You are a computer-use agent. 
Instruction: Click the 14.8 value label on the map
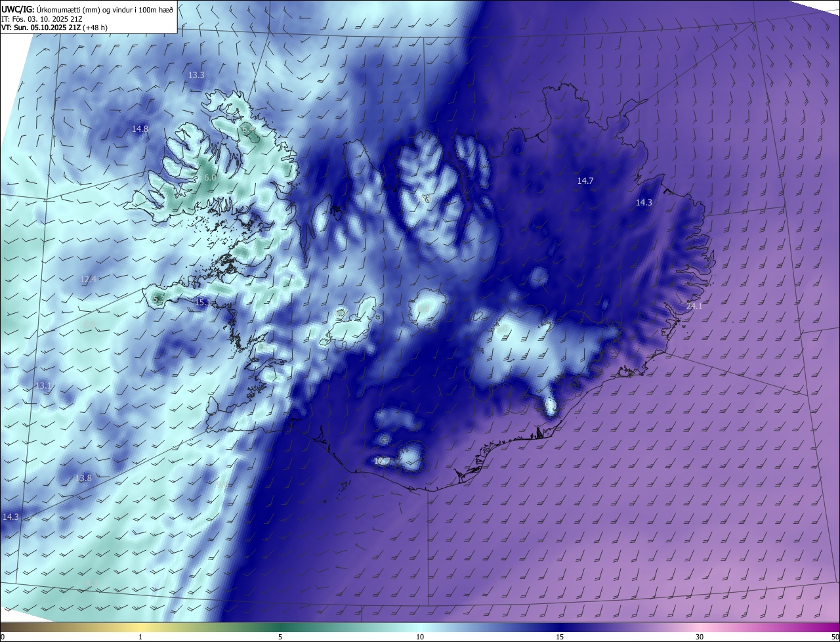140,129
